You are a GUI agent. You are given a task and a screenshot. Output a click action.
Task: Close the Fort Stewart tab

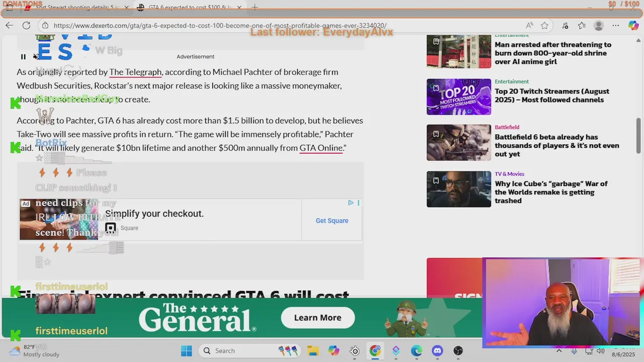point(126,8)
